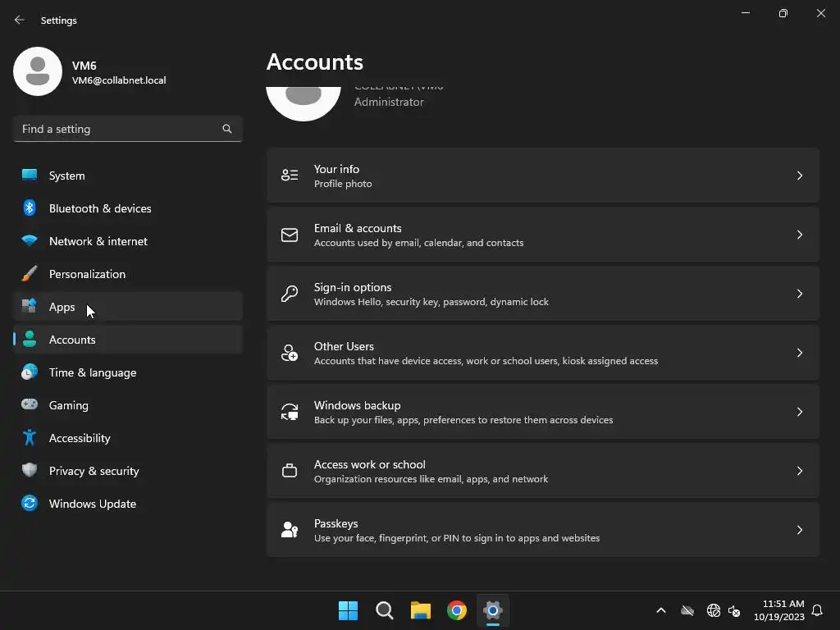Click the Time & language clock icon
840x630 pixels.
click(x=30, y=372)
